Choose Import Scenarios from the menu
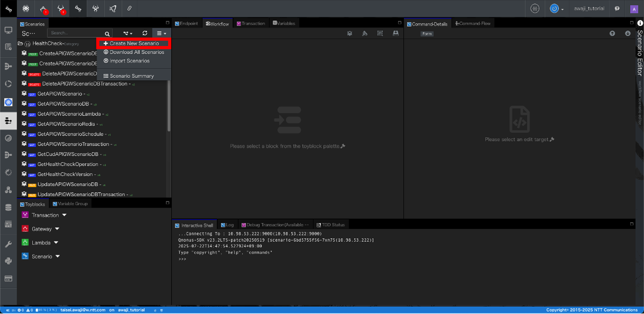 click(129, 61)
